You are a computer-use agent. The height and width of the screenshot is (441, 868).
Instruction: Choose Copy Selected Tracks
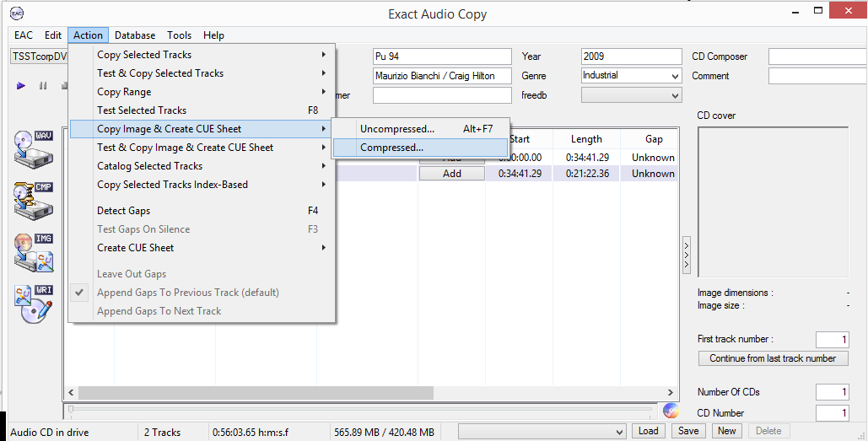click(202, 55)
